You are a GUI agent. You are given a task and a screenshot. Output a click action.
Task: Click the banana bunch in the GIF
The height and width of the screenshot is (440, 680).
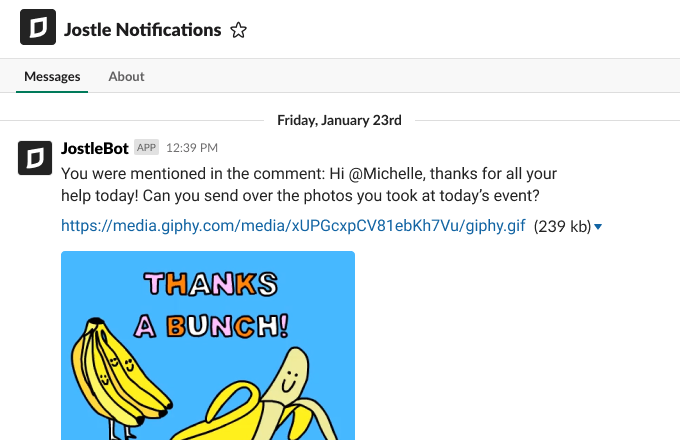point(119,377)
